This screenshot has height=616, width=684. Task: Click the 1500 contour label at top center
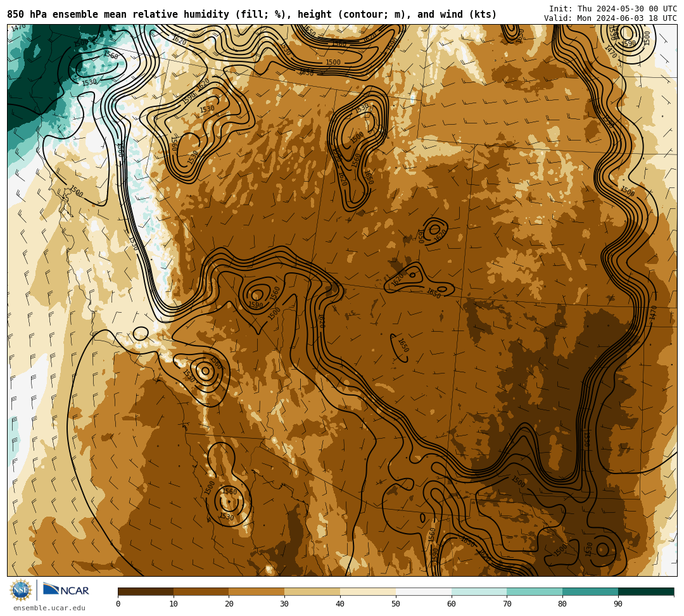pos(333,62)
